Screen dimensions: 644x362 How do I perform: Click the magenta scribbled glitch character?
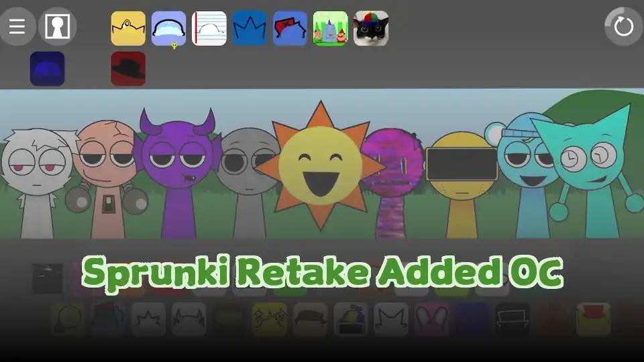tap(392, 182)
